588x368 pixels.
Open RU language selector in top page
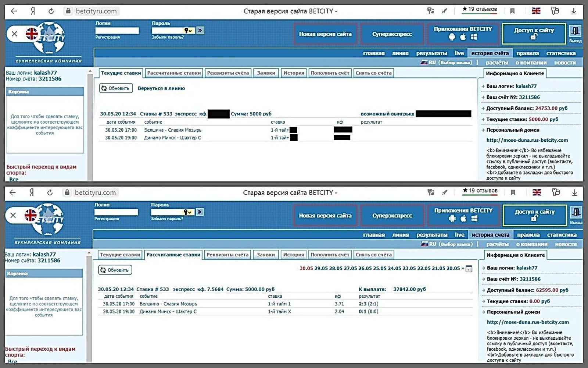[x=447, y=63]
